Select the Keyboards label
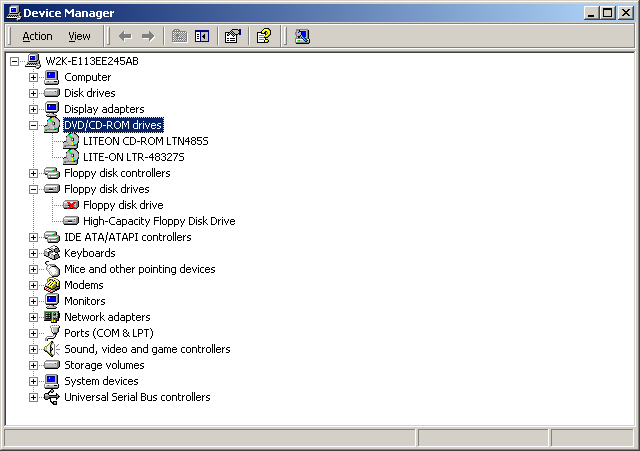 pos(90,253)
